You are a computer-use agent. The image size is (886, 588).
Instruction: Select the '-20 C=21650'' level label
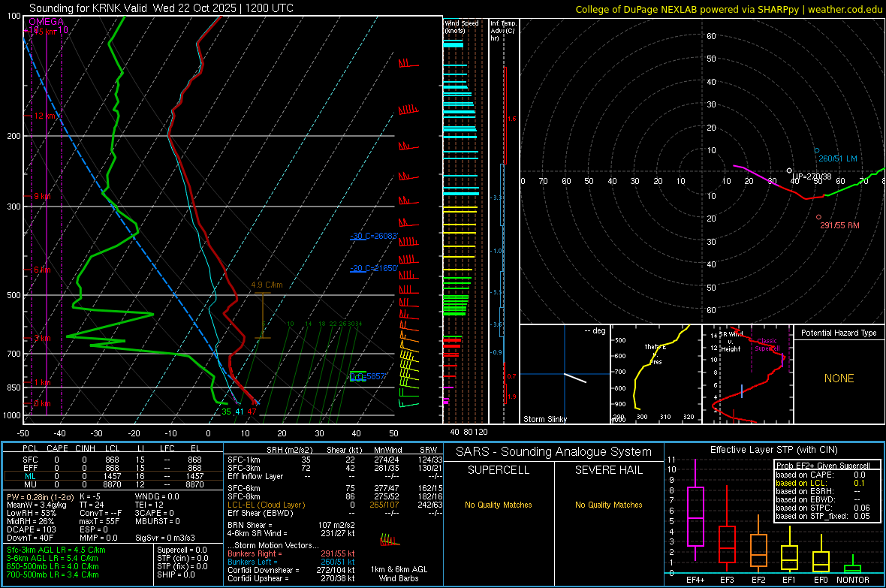pyautogui.click(x=374, y=268)
